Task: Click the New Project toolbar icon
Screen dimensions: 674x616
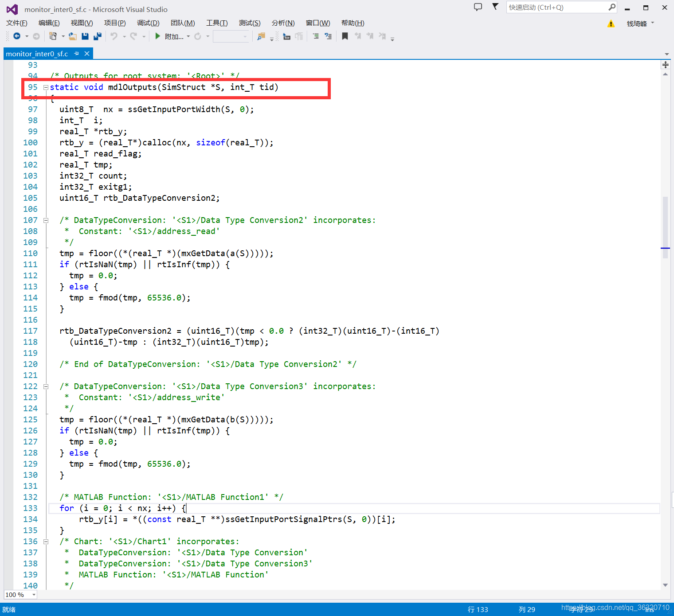Action: 53,36
